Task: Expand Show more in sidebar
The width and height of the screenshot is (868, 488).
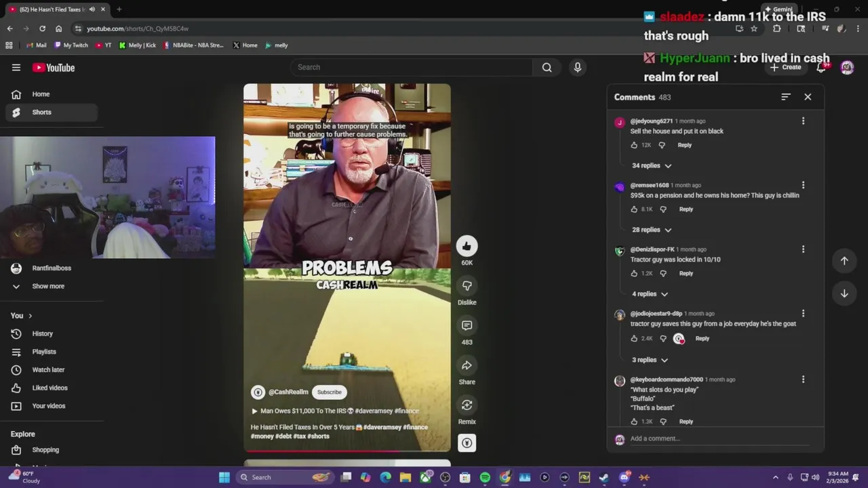Action: click(x=49, y=286)
